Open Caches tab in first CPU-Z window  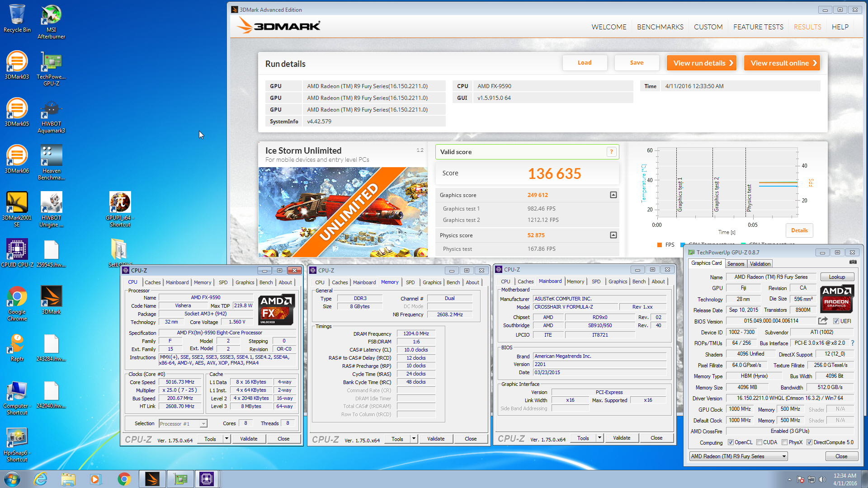point(152,282)
